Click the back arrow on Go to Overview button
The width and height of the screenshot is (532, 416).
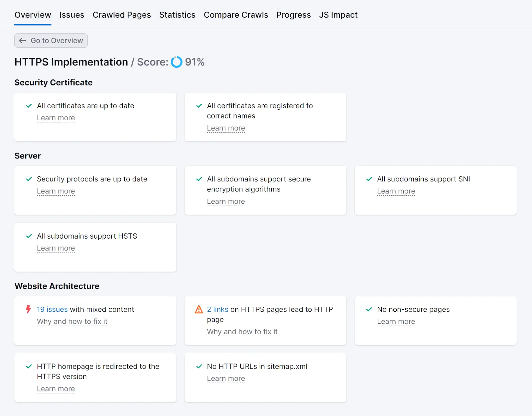(x=22, y=41)
